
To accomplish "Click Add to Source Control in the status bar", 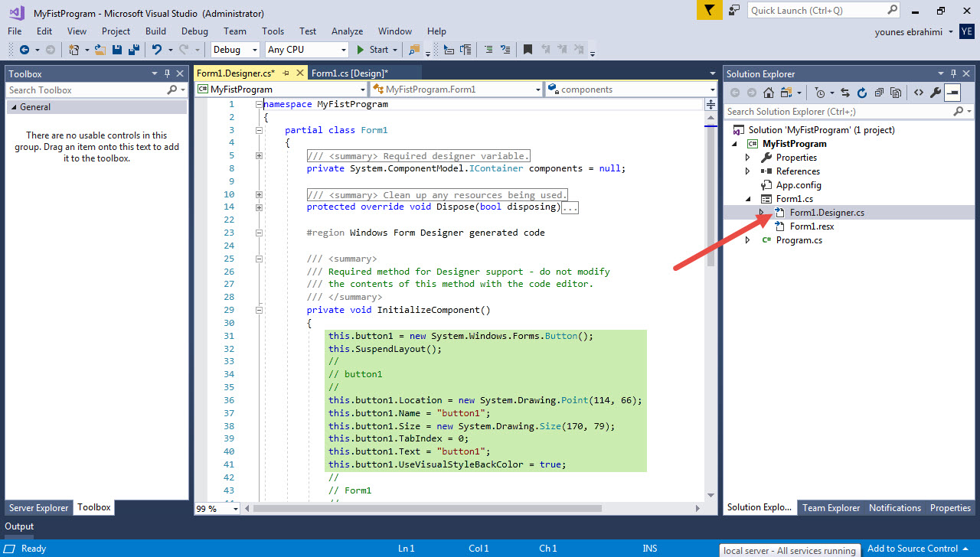I will coord(913,549).
